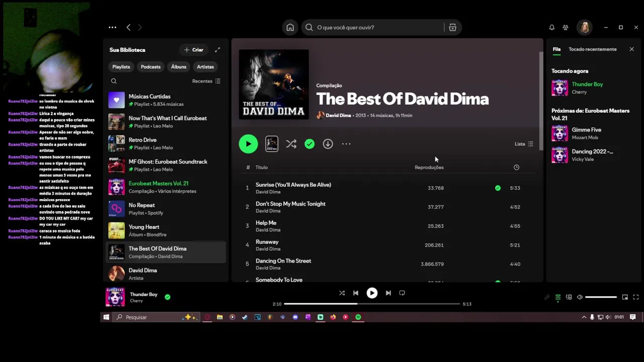Open Connect to a device icon
Screen dimensions: 644x362
[569, 297]
